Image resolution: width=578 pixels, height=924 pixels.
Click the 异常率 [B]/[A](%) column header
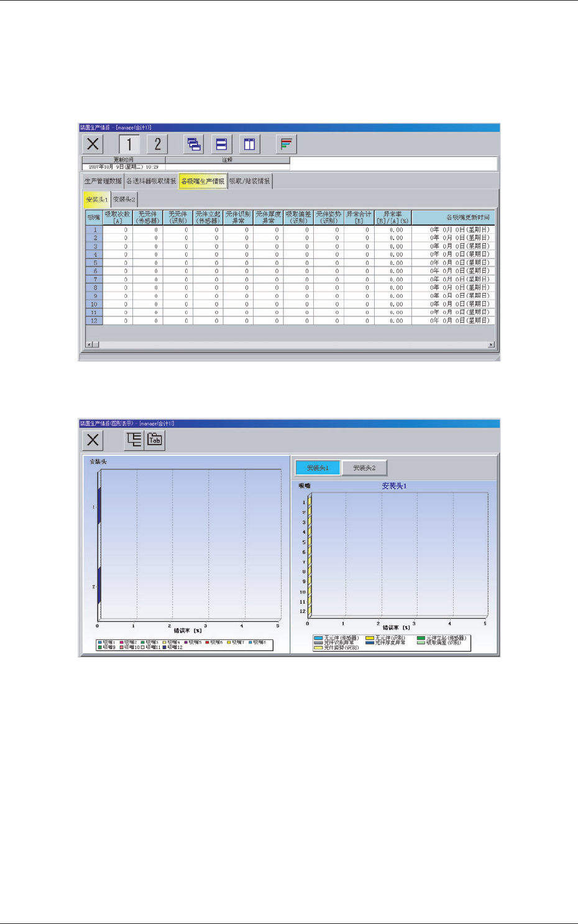pos(393,217)
